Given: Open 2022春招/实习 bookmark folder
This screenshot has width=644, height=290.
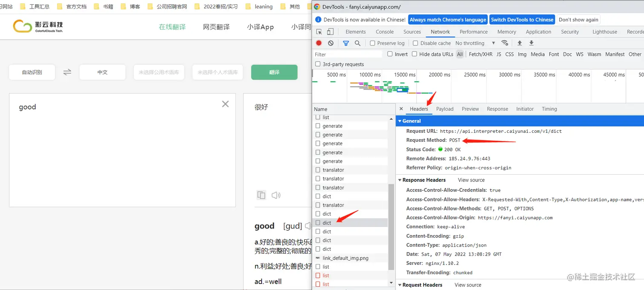Looking at the screenshot, I should (x=216, y=6).
